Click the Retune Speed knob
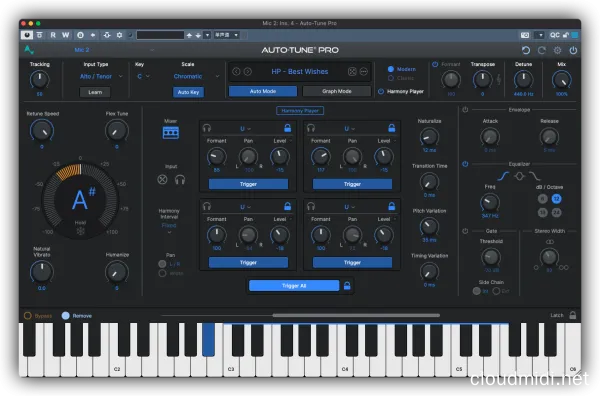This screenshot has width=600, height=396. point(42,131)
